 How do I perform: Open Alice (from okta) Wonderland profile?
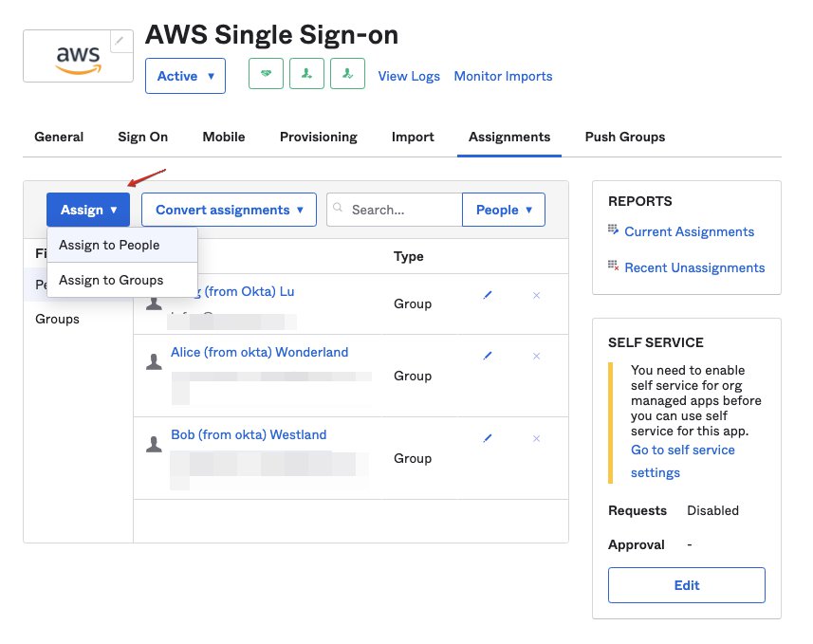pyautogui.click(x=259, y=352)
